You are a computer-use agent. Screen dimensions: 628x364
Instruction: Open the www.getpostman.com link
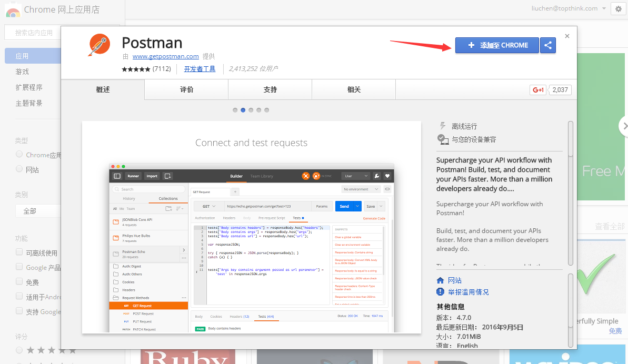tap(166, 56)
